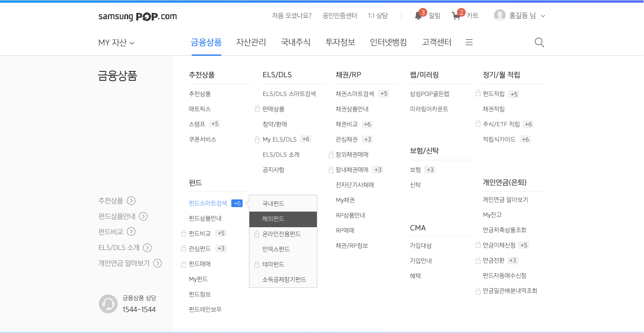Open the 처음 오셨나요? link
644x333 pixels.
pos(292,16)
